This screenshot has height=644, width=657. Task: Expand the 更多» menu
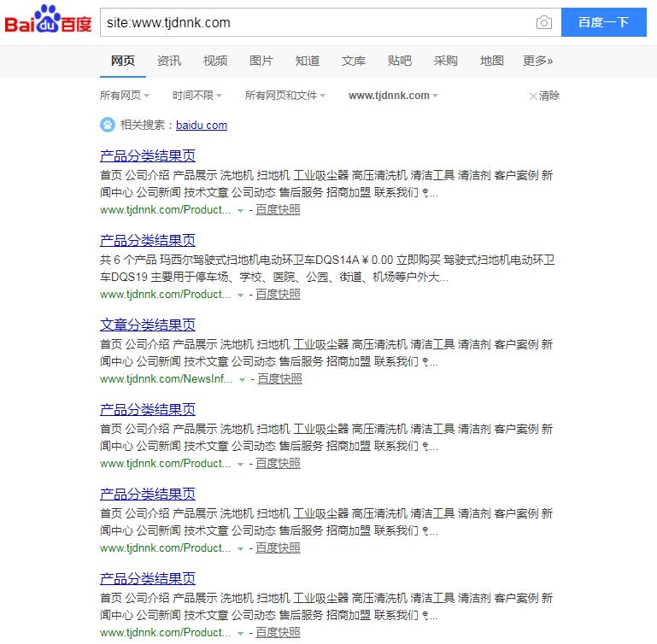click(x=537, y=61)
